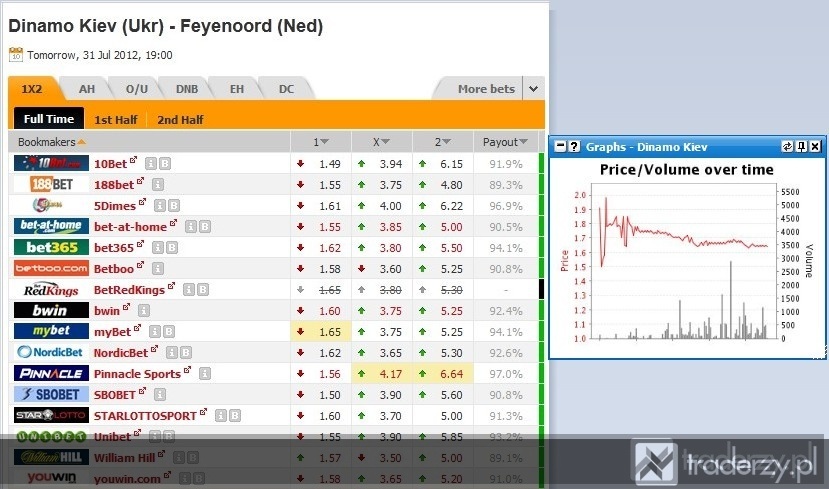Click the bet365 bookmaker logo

coord(51,247)
